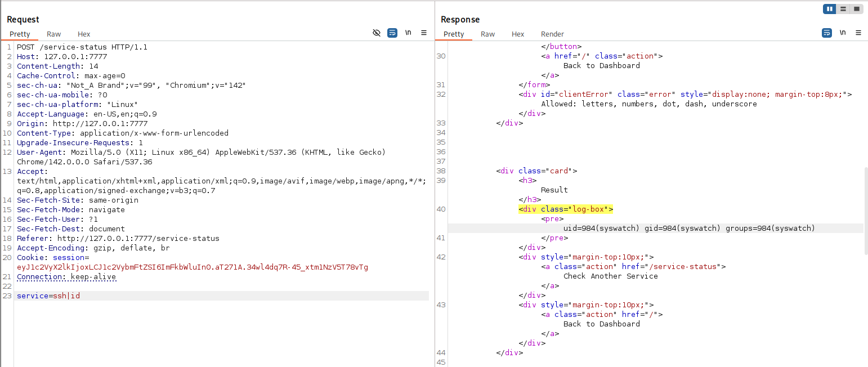Viewport: 868px width, 367px height.
Task: Click the div class="card" line in Response
Action: coord(536,171)
